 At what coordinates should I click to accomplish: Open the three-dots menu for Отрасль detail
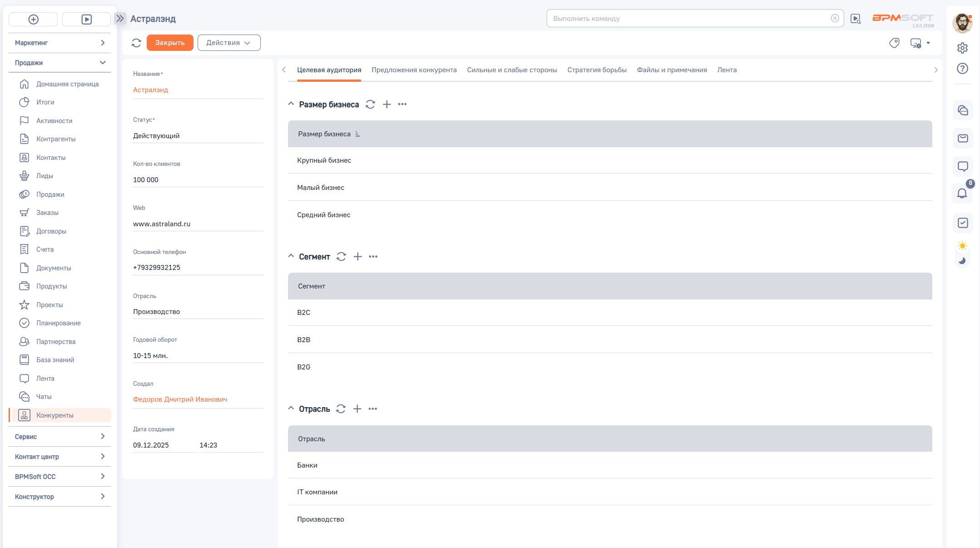tap(373, 409)
